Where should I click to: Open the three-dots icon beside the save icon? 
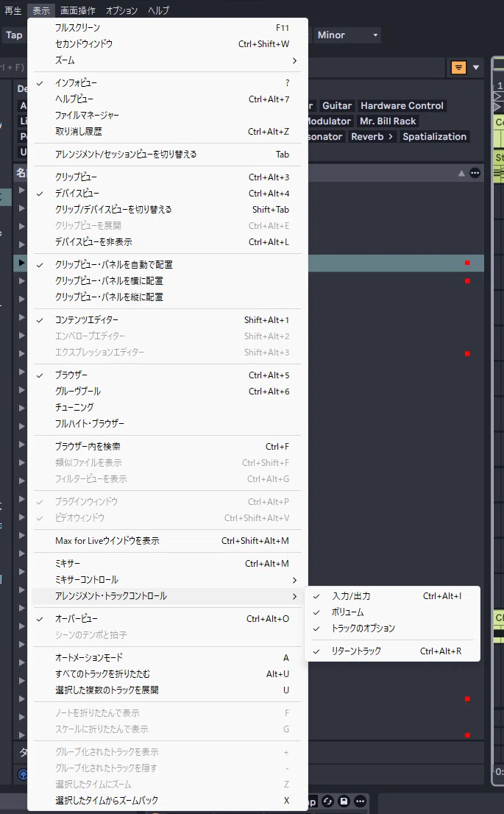[x=361, y=801]
